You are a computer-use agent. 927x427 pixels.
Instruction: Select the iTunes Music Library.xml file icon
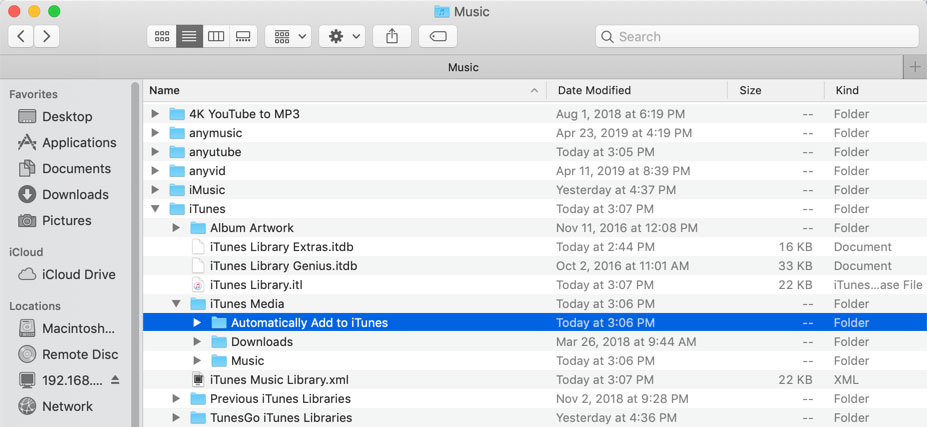198,380
